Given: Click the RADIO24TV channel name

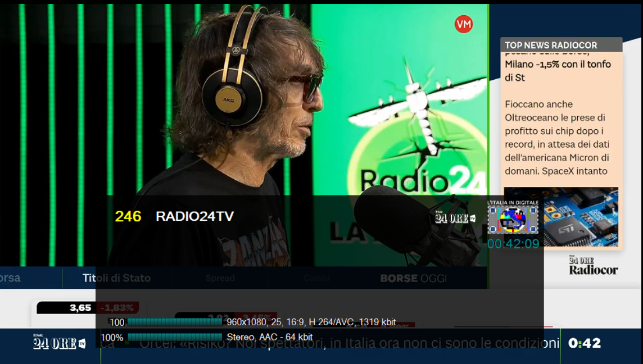Looking at the screenshot, I should point(195,216).
